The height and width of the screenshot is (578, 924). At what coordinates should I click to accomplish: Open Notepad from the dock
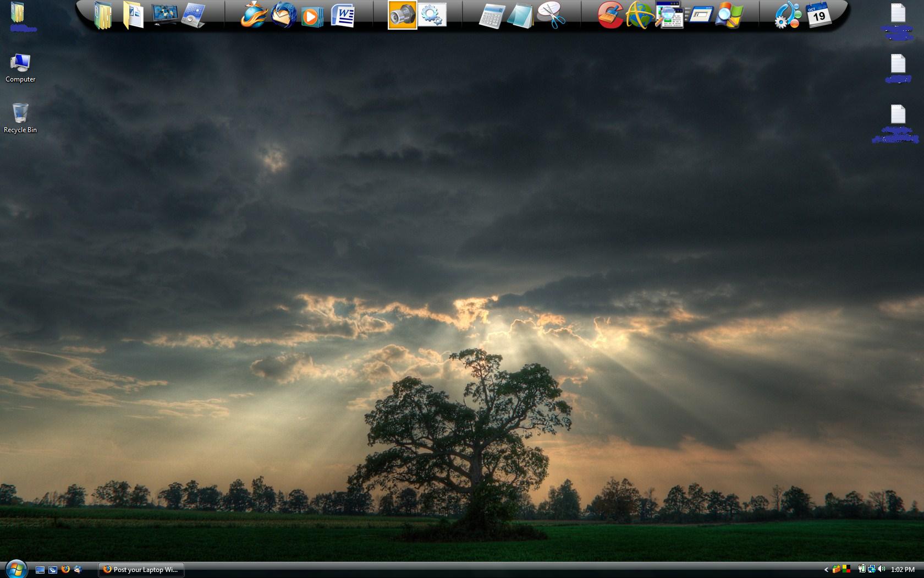coord(520,15)
